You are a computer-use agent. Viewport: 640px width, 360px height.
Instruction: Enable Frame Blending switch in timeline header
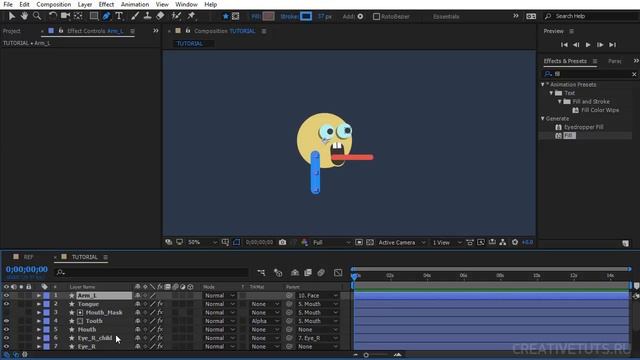pyautogui.click(x=308, y=272)
